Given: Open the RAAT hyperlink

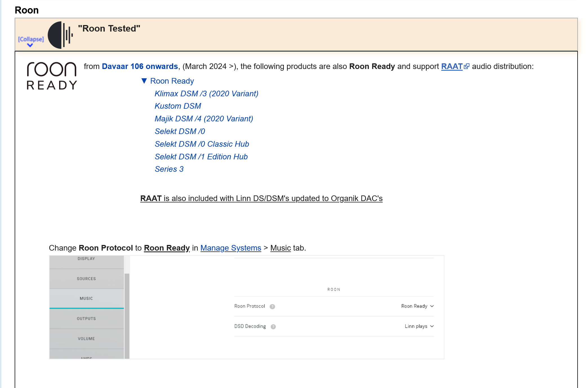Looking at the screenshot, I should click(451, 66).
